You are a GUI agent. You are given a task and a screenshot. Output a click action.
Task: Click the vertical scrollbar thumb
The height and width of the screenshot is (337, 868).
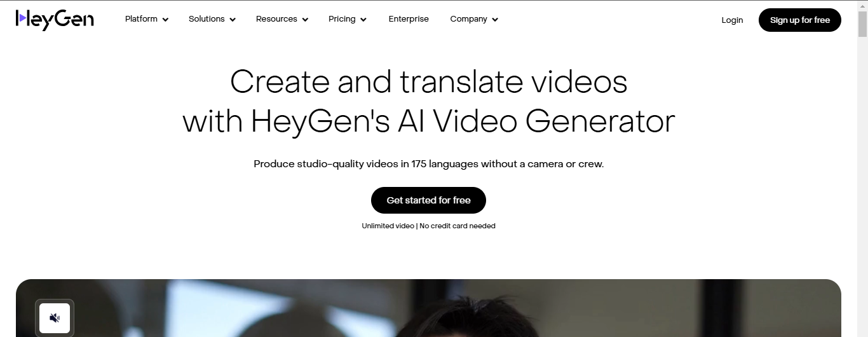(x=862, y=25)
